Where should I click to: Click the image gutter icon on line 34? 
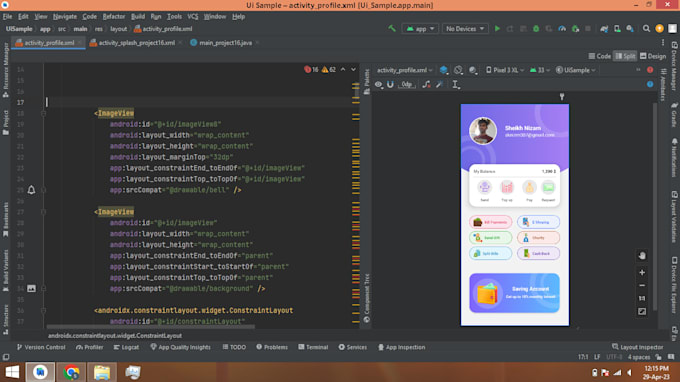coord(31,288)
